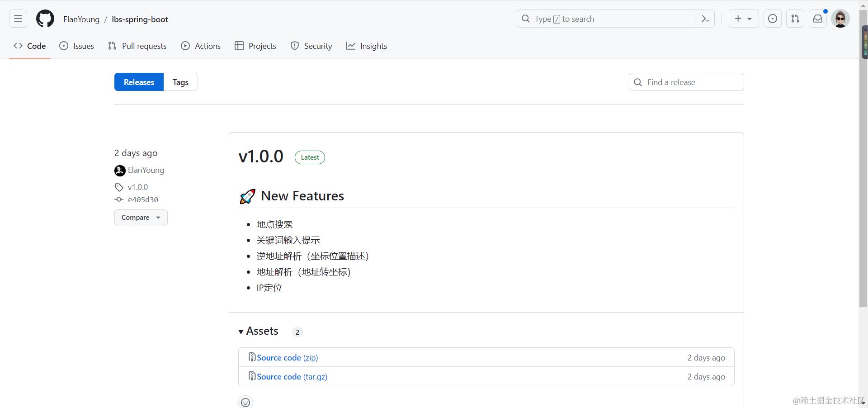The image size is (868, 408).
Task: Open pull requests shortcut in header
Action: tap(795, 19)
